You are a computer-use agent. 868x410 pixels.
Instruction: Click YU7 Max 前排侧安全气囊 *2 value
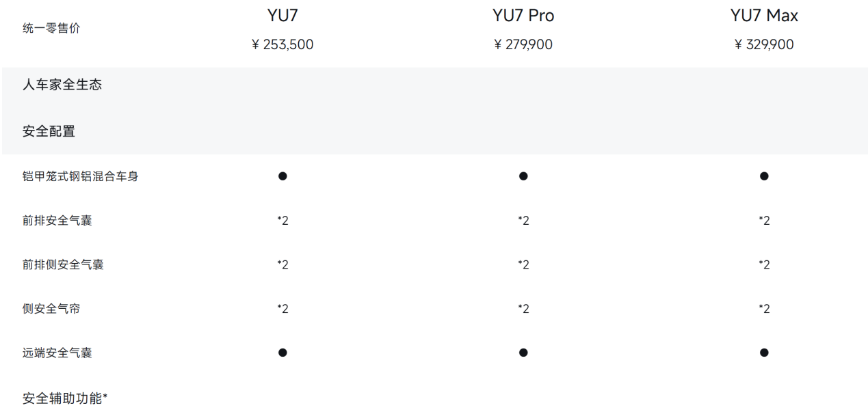pyautogui.click(x=764, y=264)
